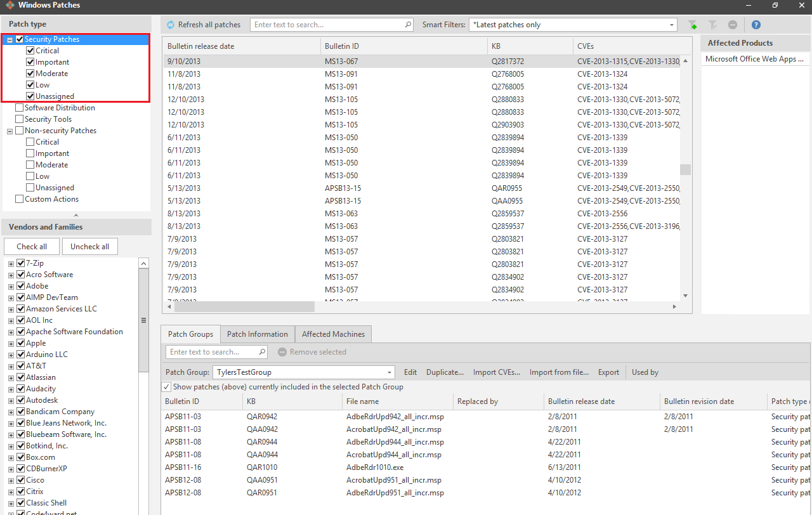
Task: Open the Affected Machines tab
Action: 333,334
